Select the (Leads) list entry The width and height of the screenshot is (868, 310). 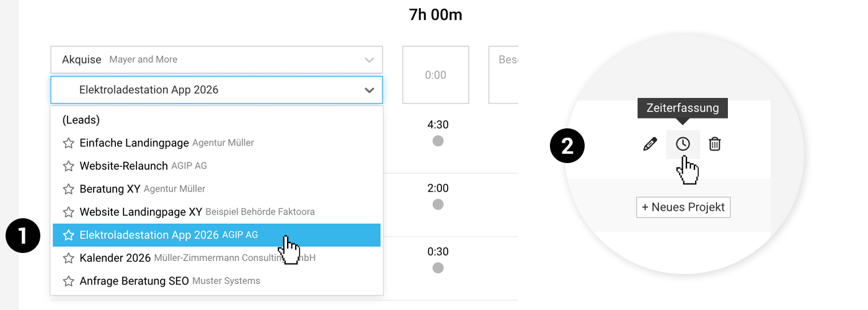81,120
